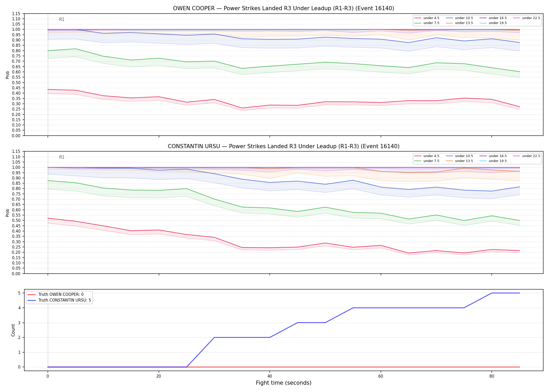Click the R1 round marker in Constantin Ursu chart

pos(62,157)
